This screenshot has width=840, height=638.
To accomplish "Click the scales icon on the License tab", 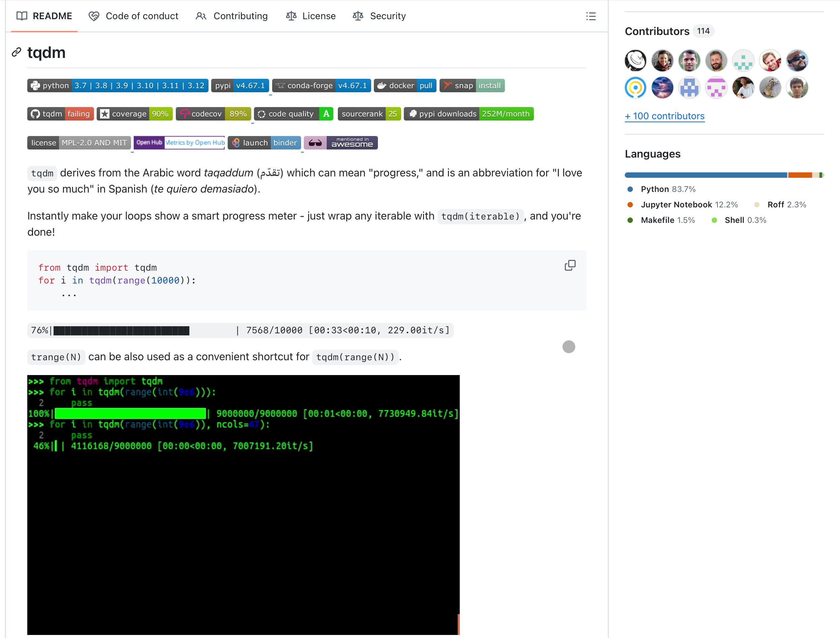I will [291, 16].
